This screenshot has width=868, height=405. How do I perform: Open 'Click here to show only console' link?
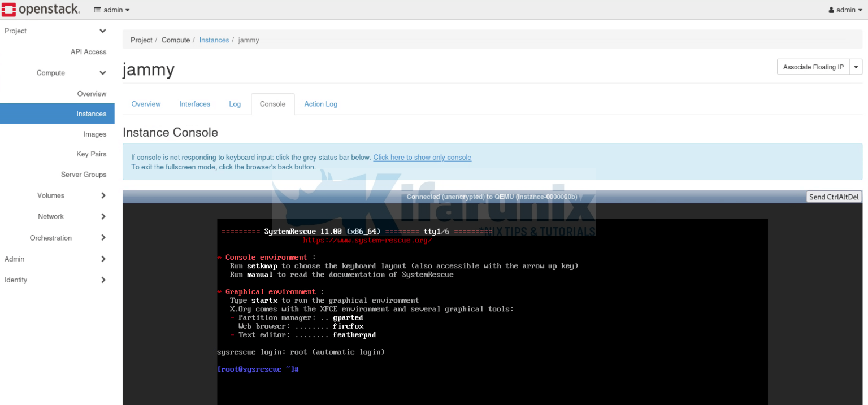tap(422, 157)
